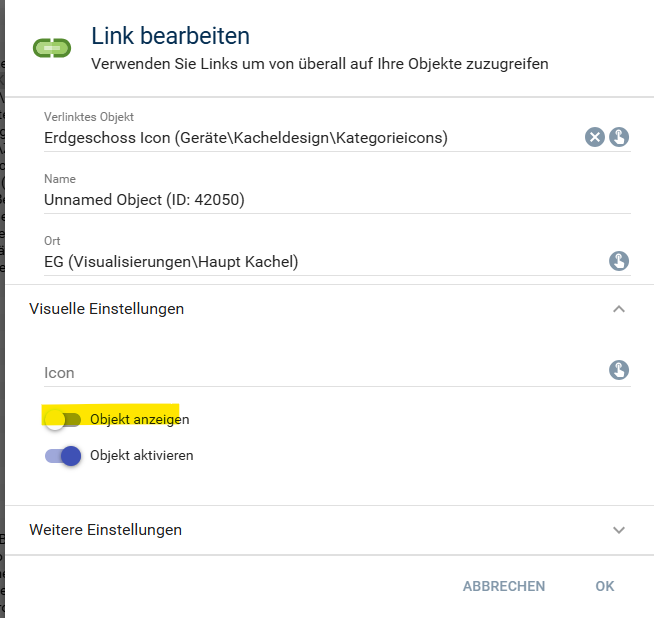Viewport: 654px width, 618px height.
Task: Open location picker icon for Ort
Action: point(619,262)
